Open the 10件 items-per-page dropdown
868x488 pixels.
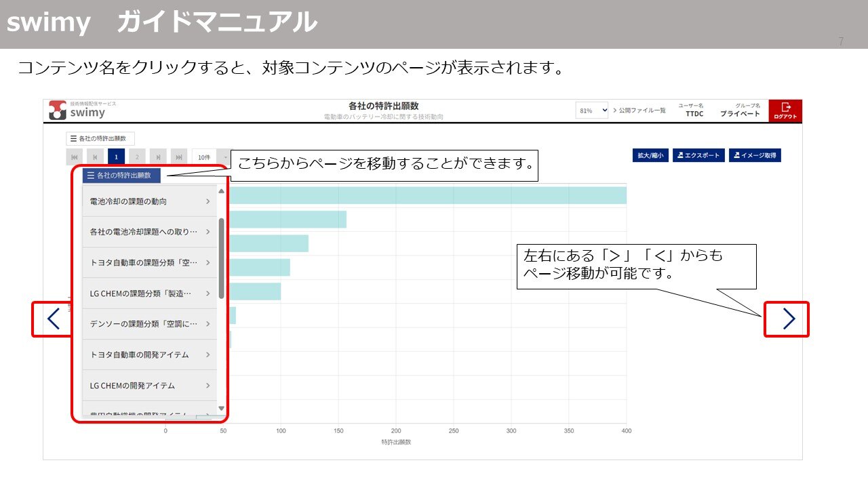[x=211, y=157]
